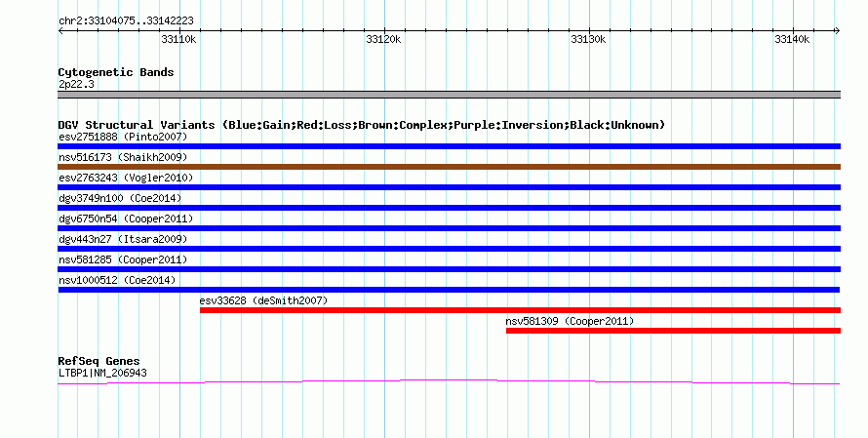Open variant dgv443n27 (Itsara2009) label
Screen dimensions: 868x438
(123, 239)
